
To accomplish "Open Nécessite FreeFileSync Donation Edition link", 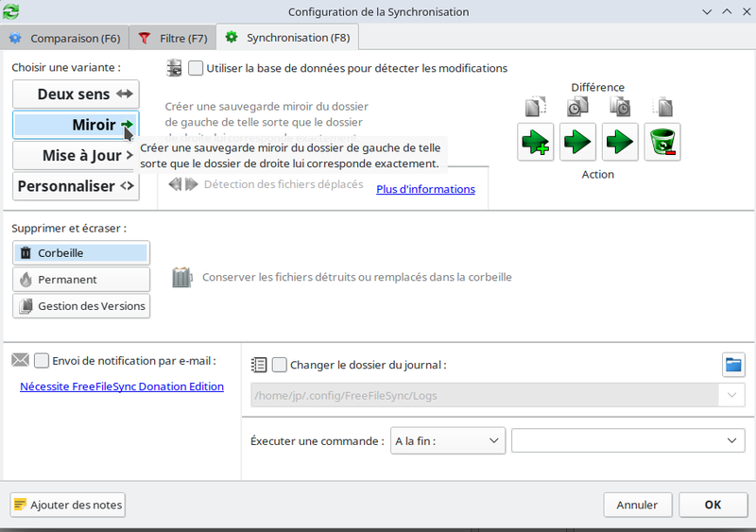I will click(122, 386).
